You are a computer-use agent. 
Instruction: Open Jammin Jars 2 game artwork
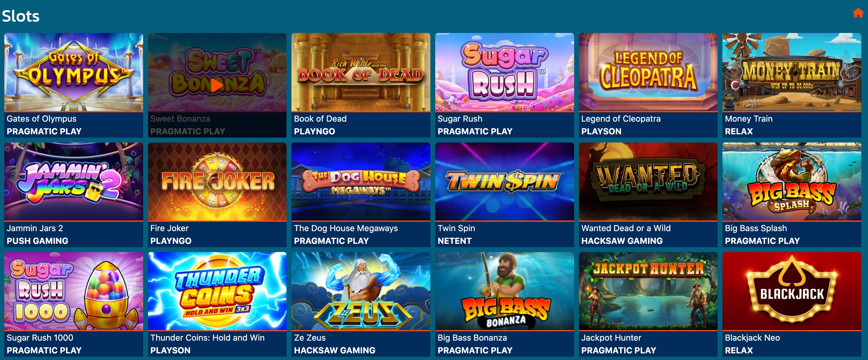click(74, 182)
